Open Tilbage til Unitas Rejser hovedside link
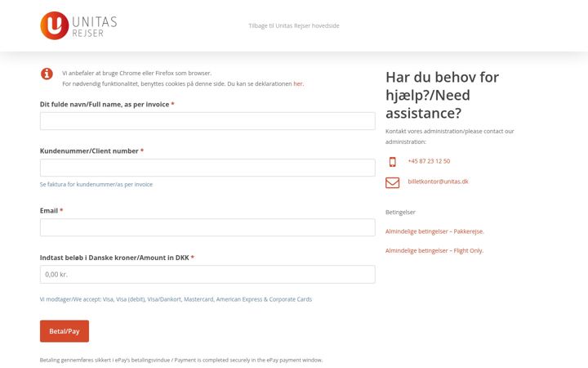This screenshot has width=588, height=368. pyautogui.click(x=294, y=25)
